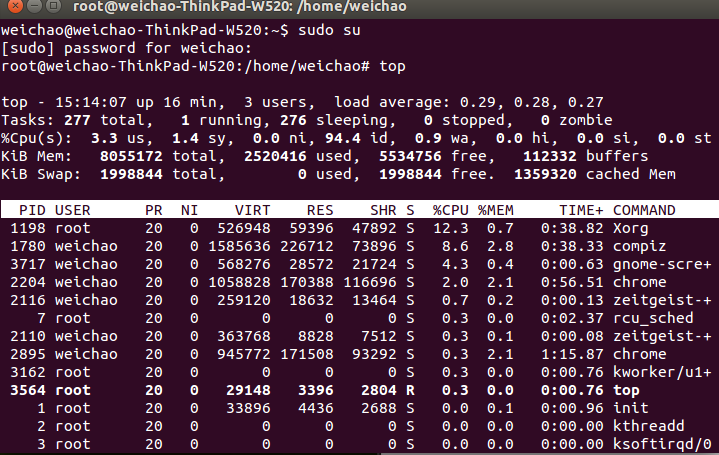
Task: Click the 'init' command name
Action: click(631, 408)
